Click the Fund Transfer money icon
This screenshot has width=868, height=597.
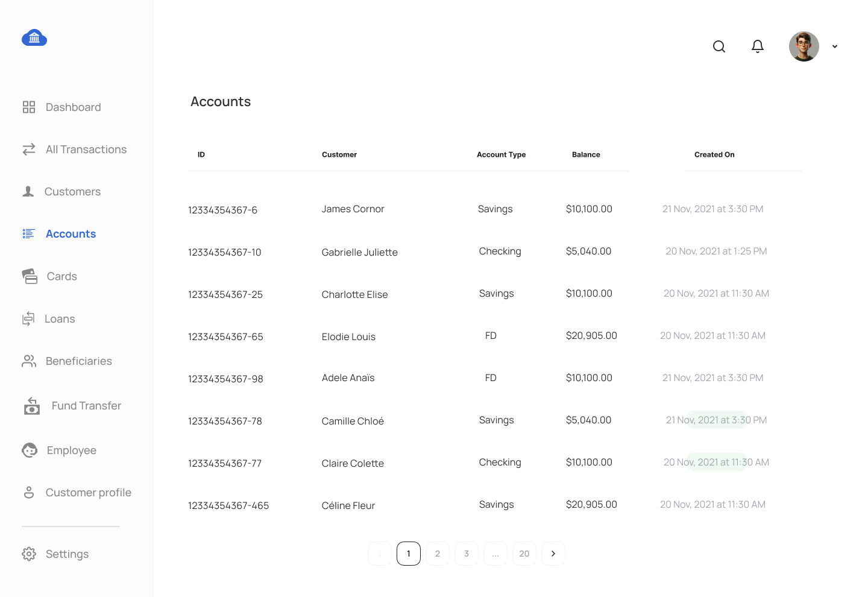point(32,406)
